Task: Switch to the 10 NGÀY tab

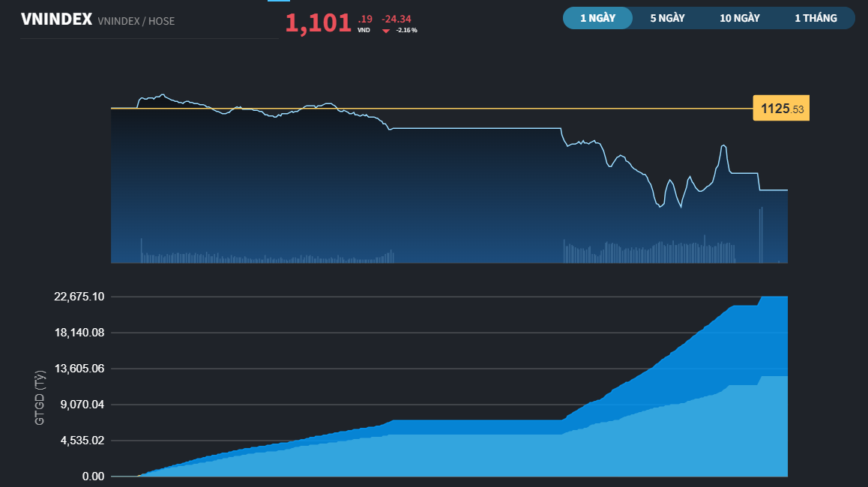Action: 740,18
